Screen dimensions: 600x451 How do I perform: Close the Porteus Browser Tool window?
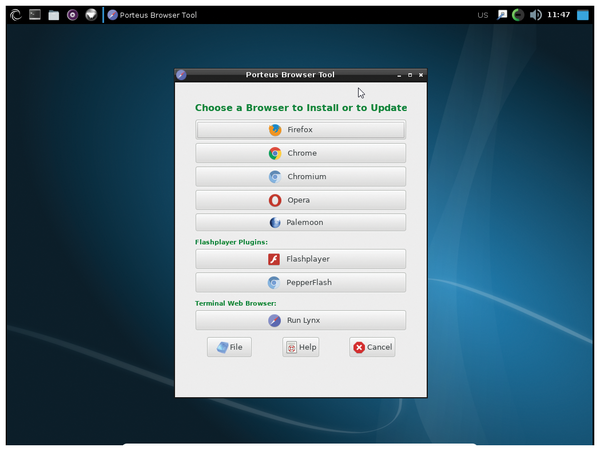point(421,75)
